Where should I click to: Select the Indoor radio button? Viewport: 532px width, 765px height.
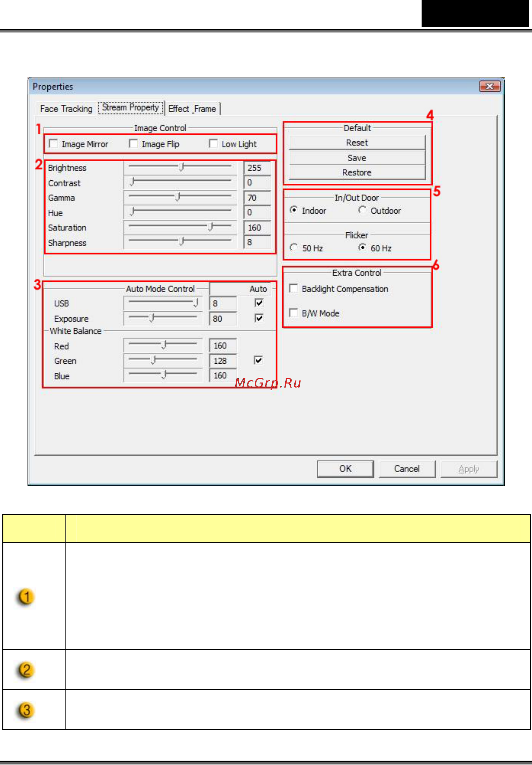tap(294, 210)
